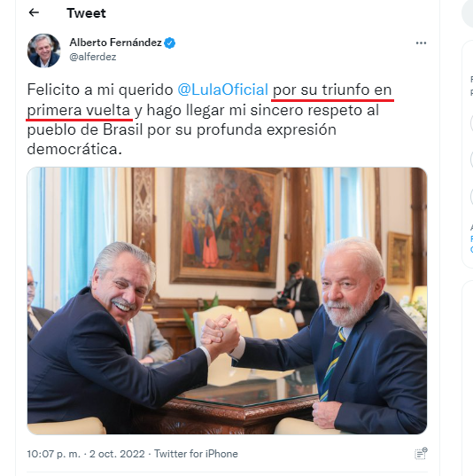Click the 10:07 p. m. timestamp

tap(54, 454)
